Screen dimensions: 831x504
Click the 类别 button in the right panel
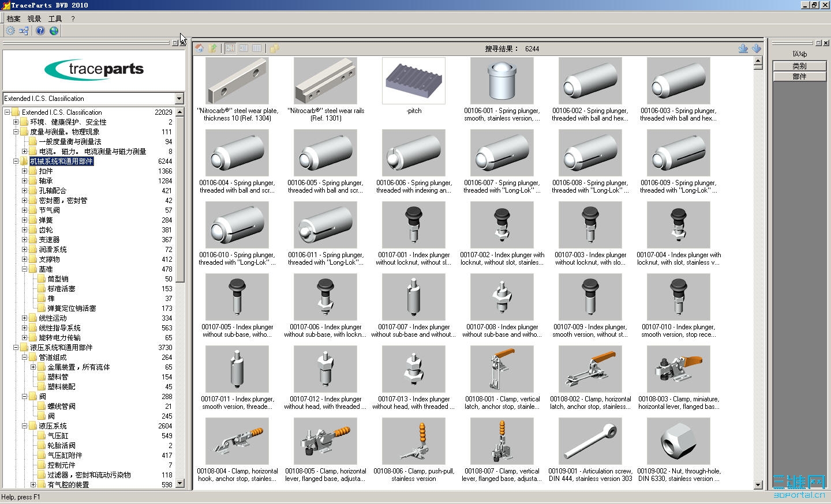point(799,66)
